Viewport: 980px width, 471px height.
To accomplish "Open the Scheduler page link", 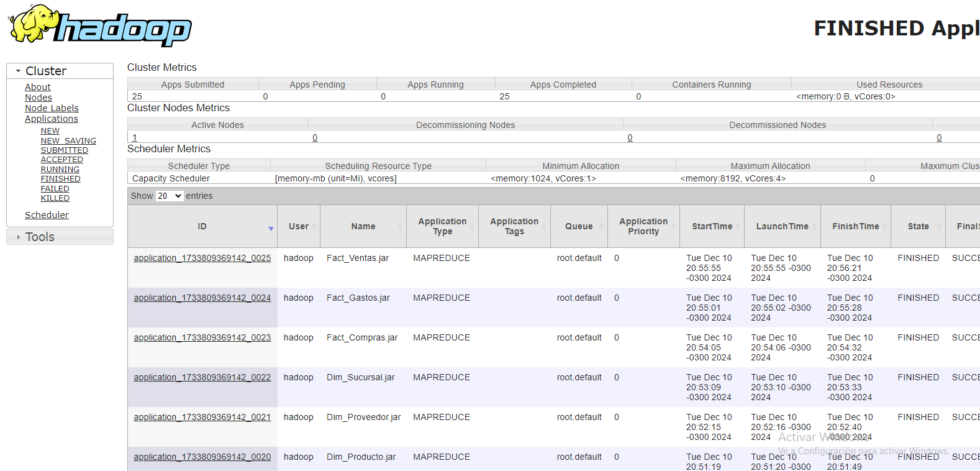I will 47,215.
